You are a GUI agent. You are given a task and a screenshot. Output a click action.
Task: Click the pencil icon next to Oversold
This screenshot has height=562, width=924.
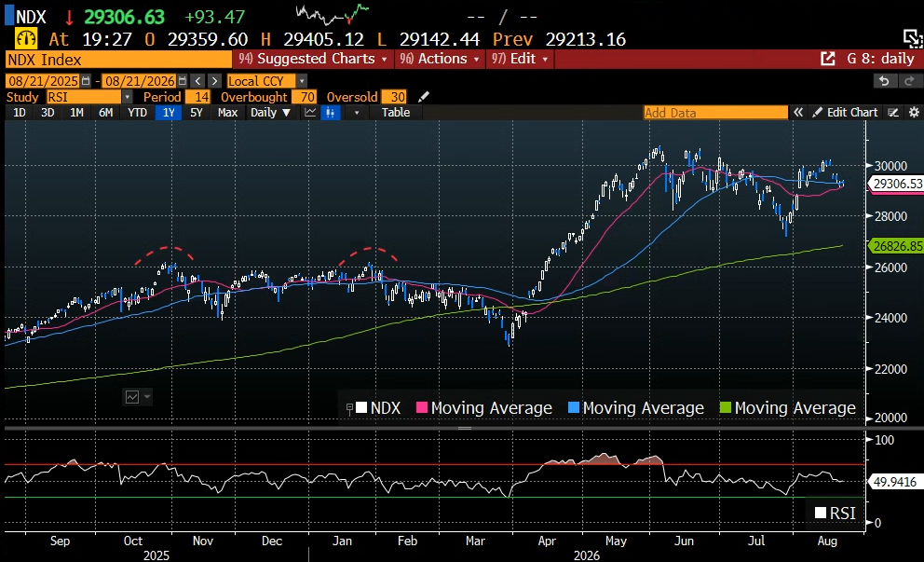pos(423,97)
